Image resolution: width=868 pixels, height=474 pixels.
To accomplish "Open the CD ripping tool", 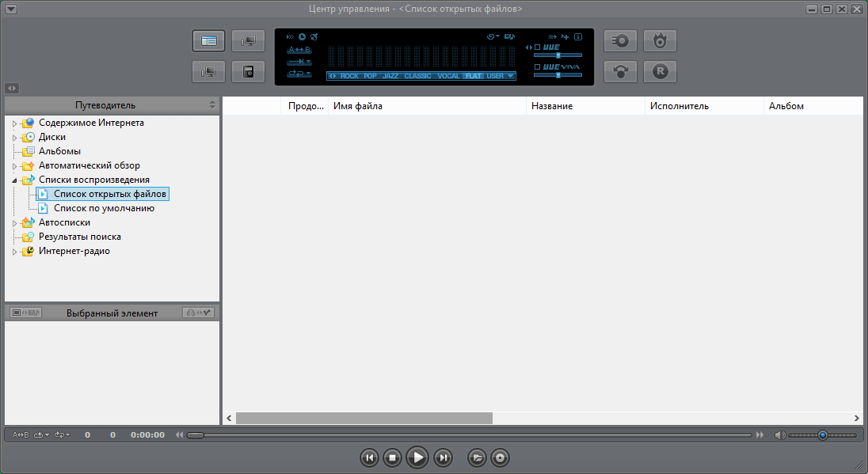I will [620, 41].
